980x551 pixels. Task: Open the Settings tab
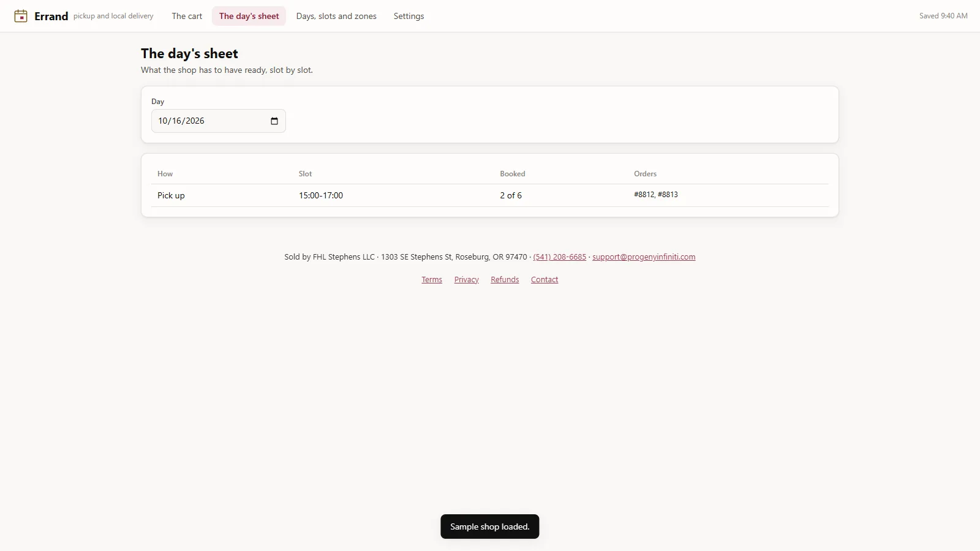409,16
